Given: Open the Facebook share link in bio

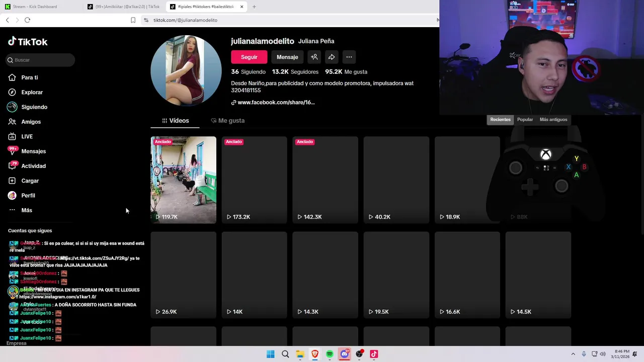Looking at the screenshot, I should (273, 102).
